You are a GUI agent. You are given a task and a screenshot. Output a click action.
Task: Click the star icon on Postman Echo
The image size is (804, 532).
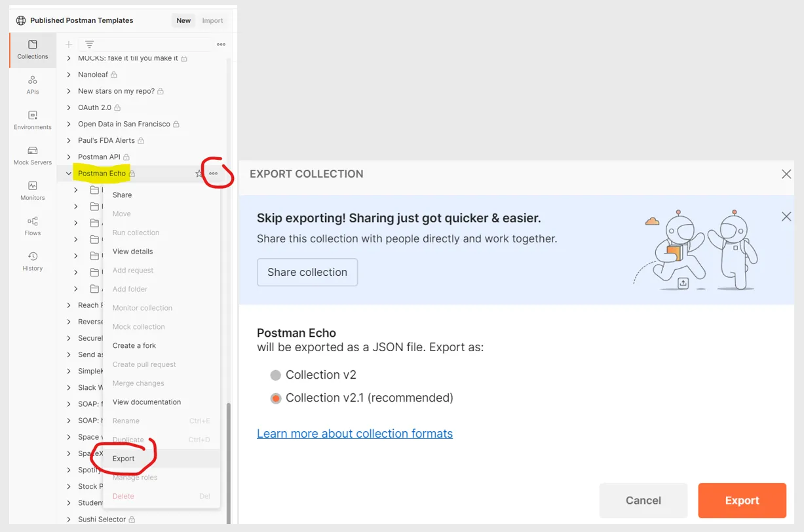[199, 174]
